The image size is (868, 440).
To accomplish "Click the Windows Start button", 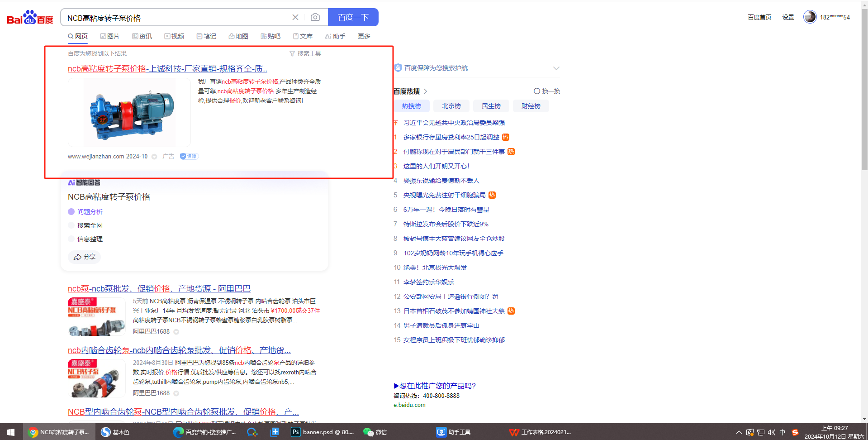I will (11, 432).
